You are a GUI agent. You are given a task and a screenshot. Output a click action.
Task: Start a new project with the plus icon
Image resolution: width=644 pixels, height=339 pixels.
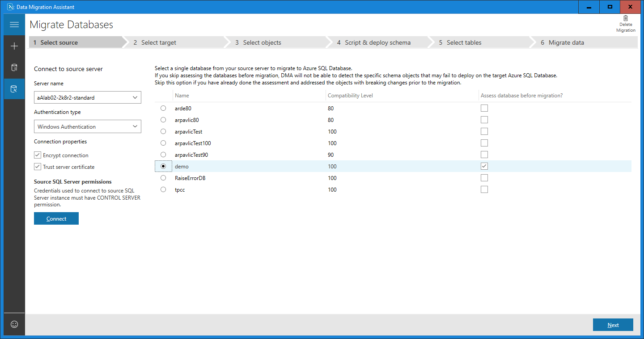14,46
